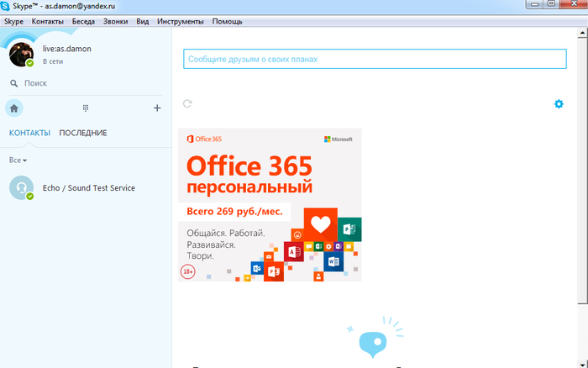Image resolution: width=588 pixels, height=368 pixels.
Task: Maximize the Skype window
Action: pyautogui.click(x=551, y=3)
